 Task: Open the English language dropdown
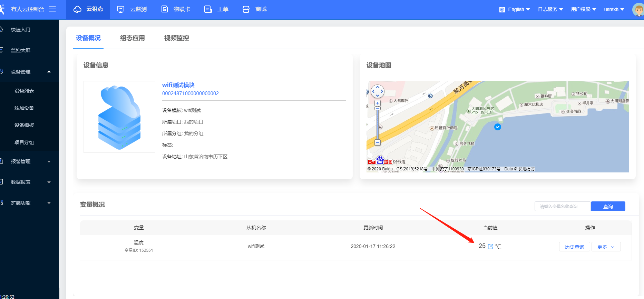[x=515, y=10]
